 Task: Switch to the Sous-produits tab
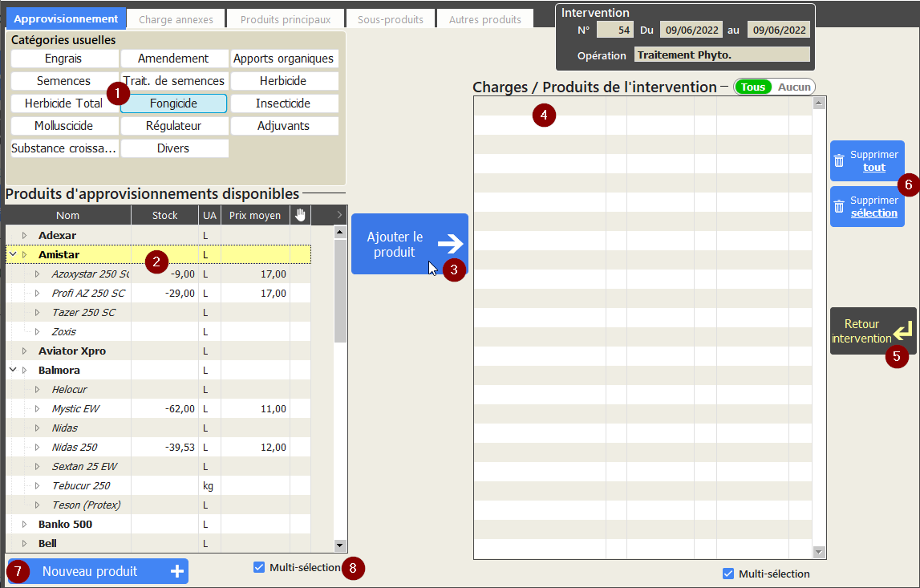point(390,19)
